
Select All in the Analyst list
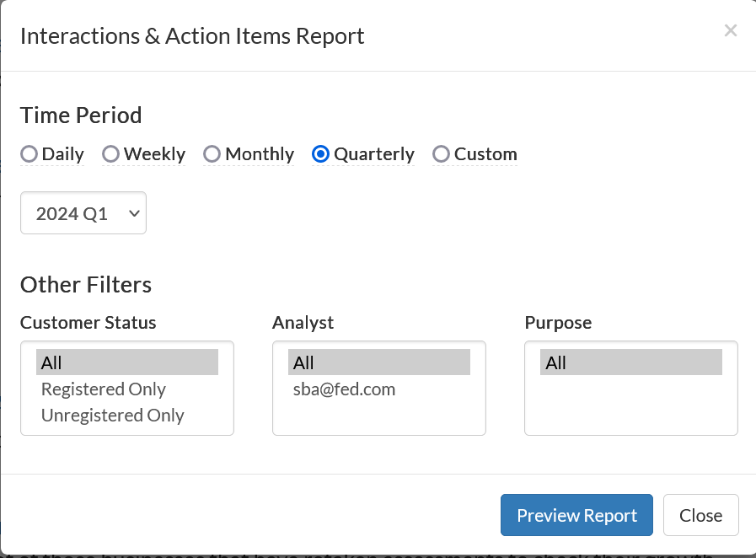point(378,362)
